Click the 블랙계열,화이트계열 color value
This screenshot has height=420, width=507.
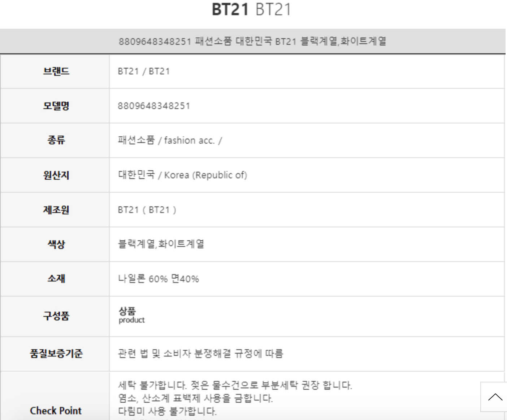point(161,244)
